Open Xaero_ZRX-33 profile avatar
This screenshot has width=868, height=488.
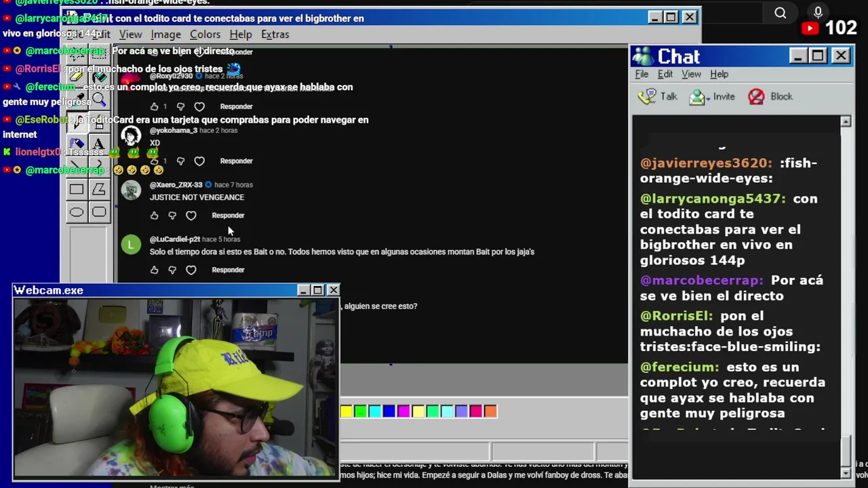[131, 190]
